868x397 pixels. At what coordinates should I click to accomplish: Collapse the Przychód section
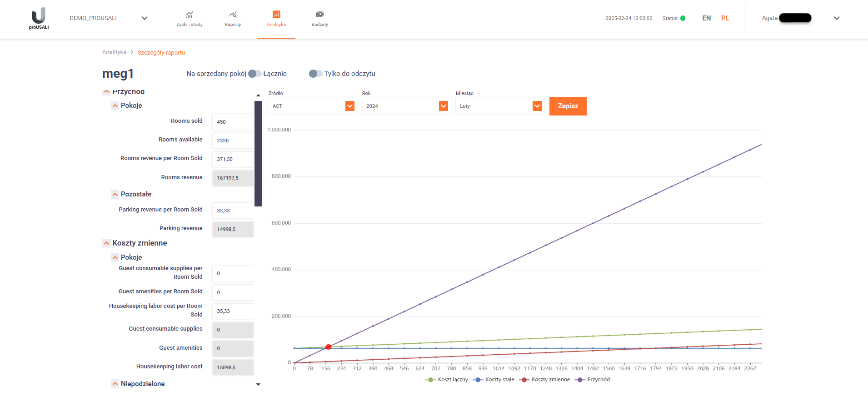106,91
